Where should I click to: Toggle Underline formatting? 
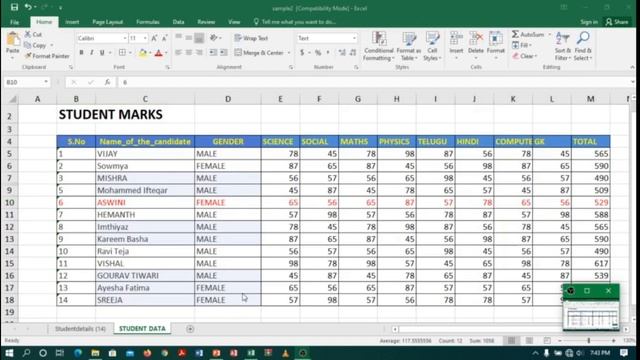click(102, 53)
